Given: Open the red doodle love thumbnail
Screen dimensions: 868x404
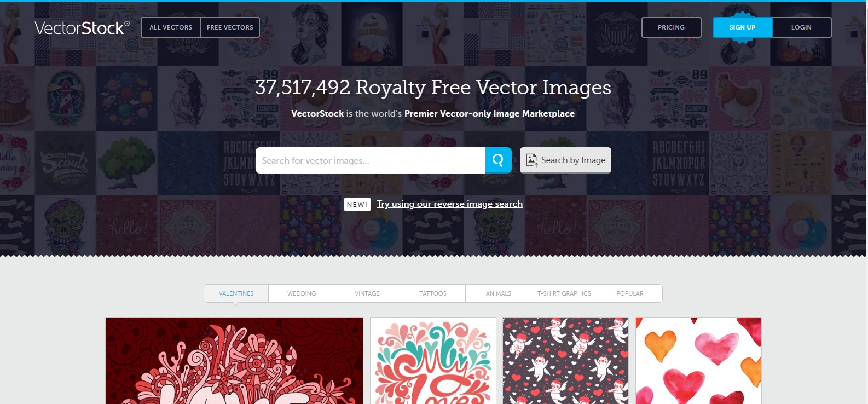Looking at the screenshot, I should [x=234, y=361].
